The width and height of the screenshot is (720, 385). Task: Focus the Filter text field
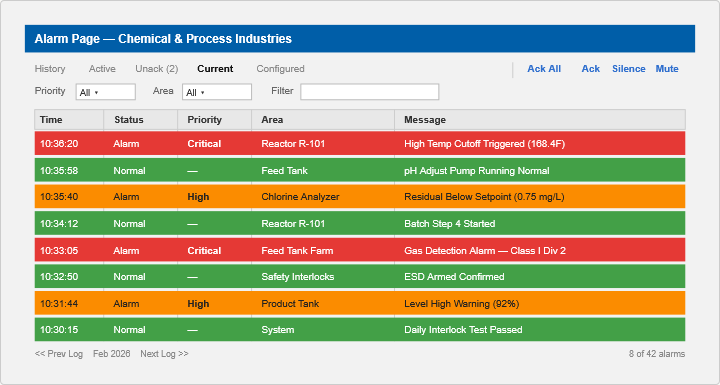pos(370,92)
